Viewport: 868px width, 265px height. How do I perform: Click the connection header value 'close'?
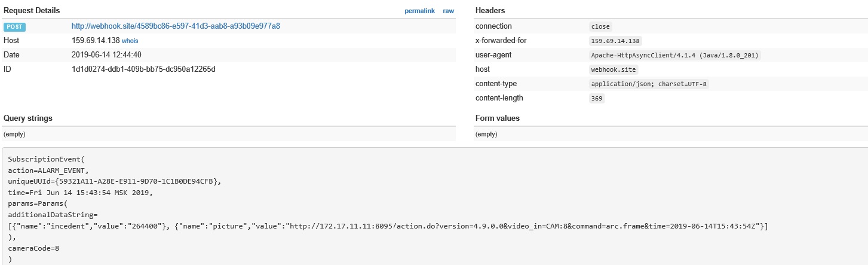coord(600,27)
